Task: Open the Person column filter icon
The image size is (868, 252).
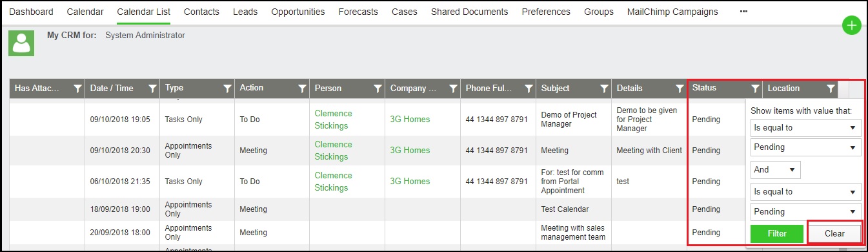Action: tap(378, 89)
